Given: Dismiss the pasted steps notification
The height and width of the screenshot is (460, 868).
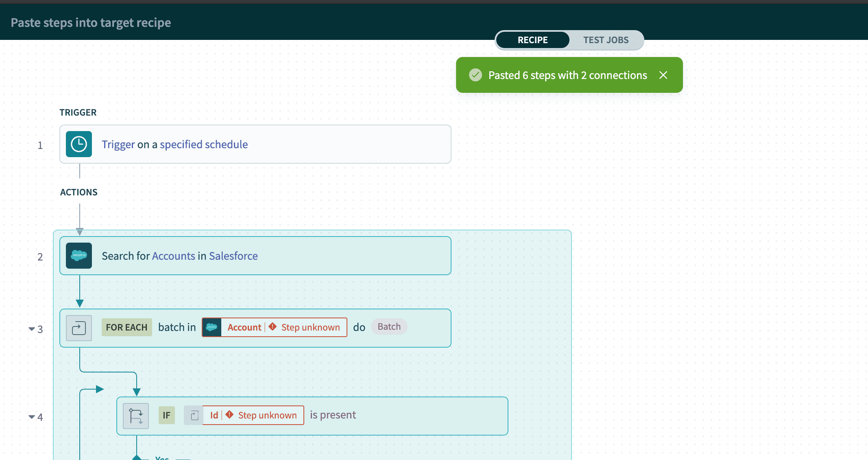Looking at the screenshot, I should (663, 75).
